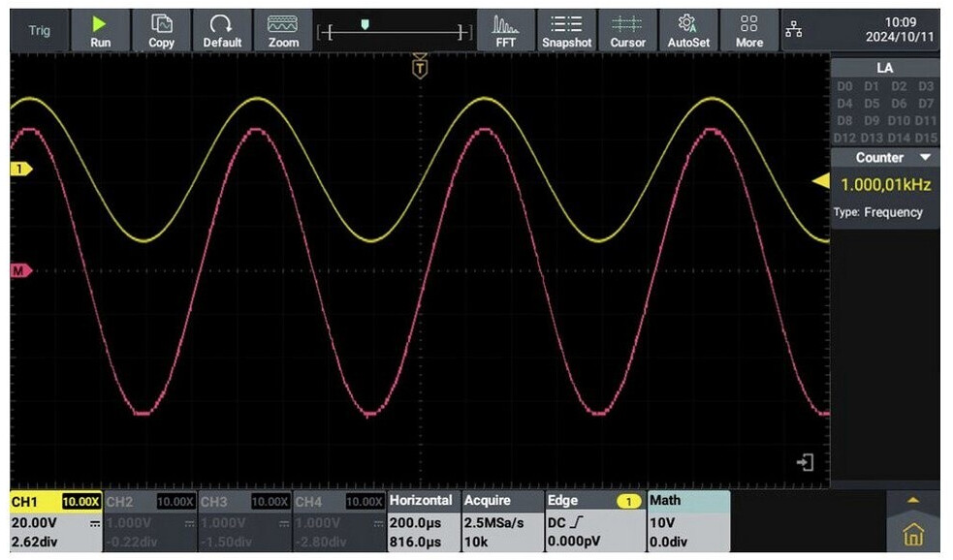Enable the CH3 channel tab

pyautogui.click(x=245, y=521)
